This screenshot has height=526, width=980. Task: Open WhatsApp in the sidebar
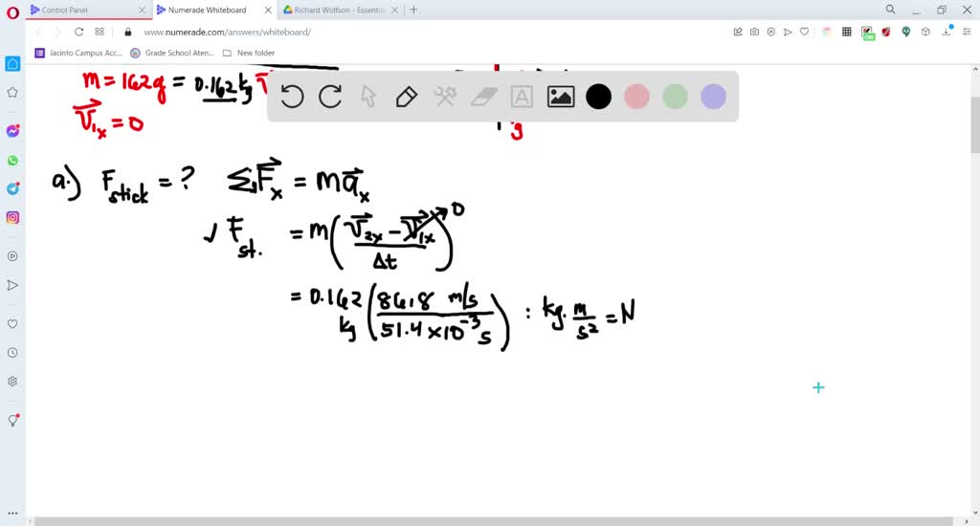pyautogui.click(x=12, y=161)
